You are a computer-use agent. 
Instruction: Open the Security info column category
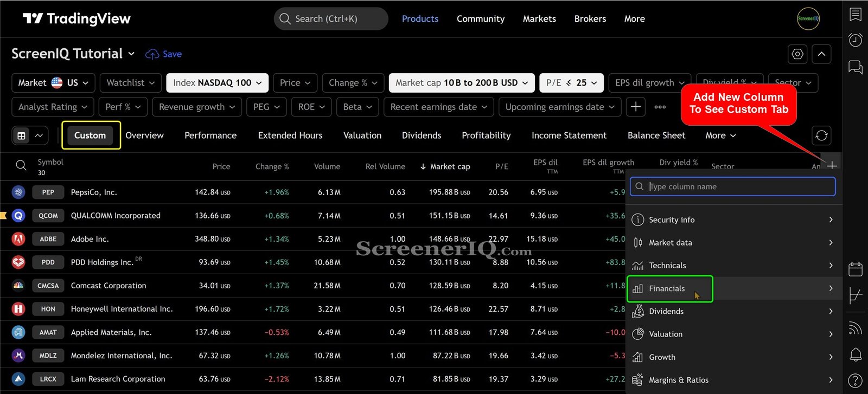click(x=734, y=219)
